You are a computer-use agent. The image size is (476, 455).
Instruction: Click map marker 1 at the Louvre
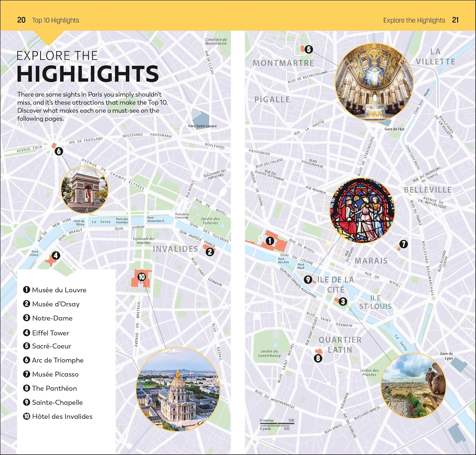[x=270, y=241]
